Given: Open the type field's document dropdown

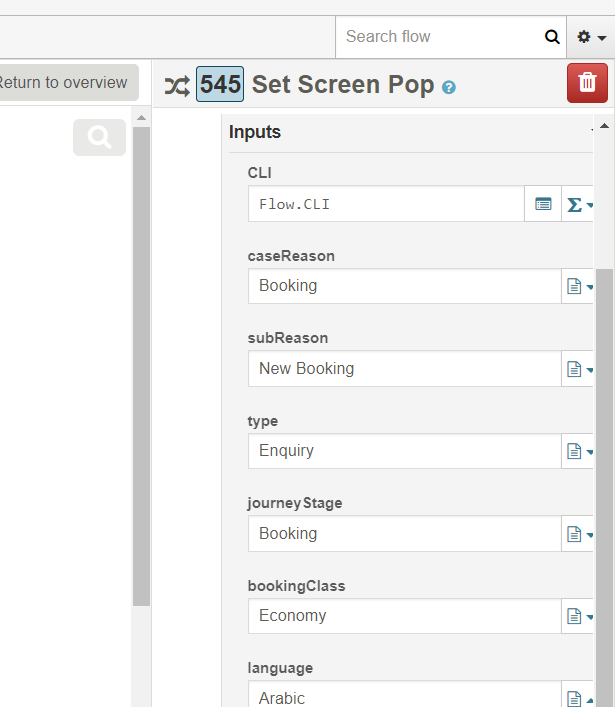Looking at the screenshot, I should pyautogui.click(x=579, y=451).
